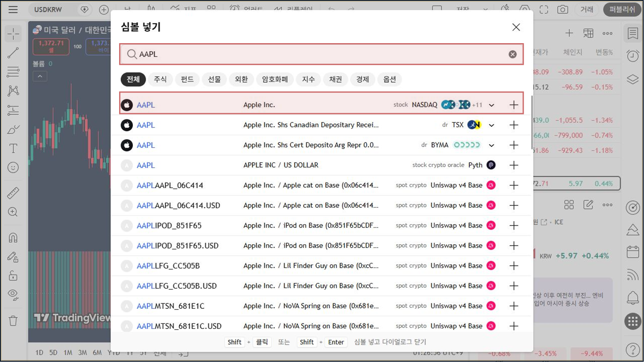The image size is (644, 362).
Task: Open the hamburger main menu
Action: point(13,9)
